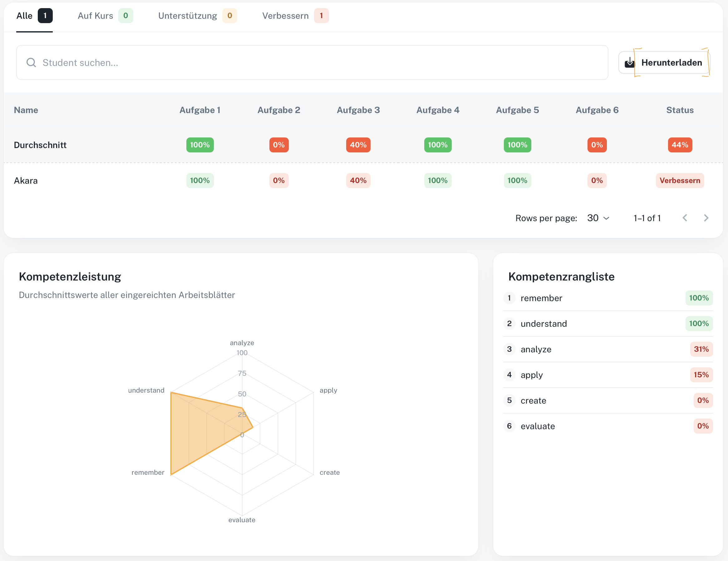The width and height of the screenshot is (728, 561).
Task: Click the Name column header
Action: pos(26,110)
